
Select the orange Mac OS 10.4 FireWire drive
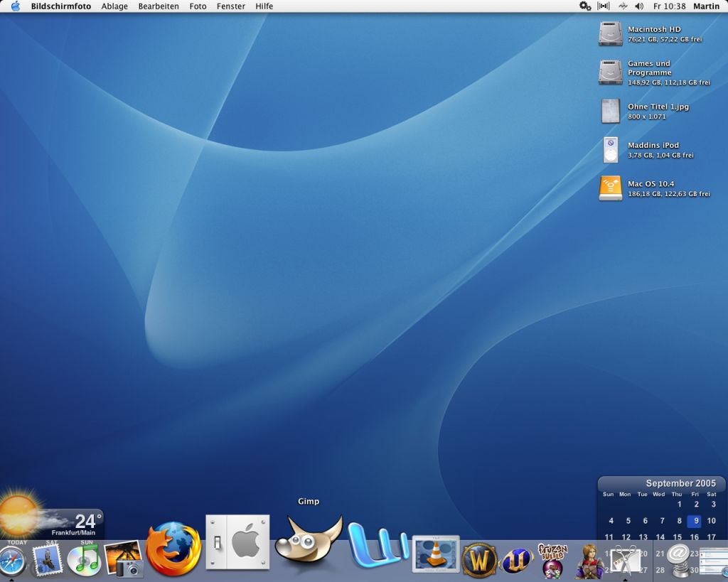[x=610, y=188]
